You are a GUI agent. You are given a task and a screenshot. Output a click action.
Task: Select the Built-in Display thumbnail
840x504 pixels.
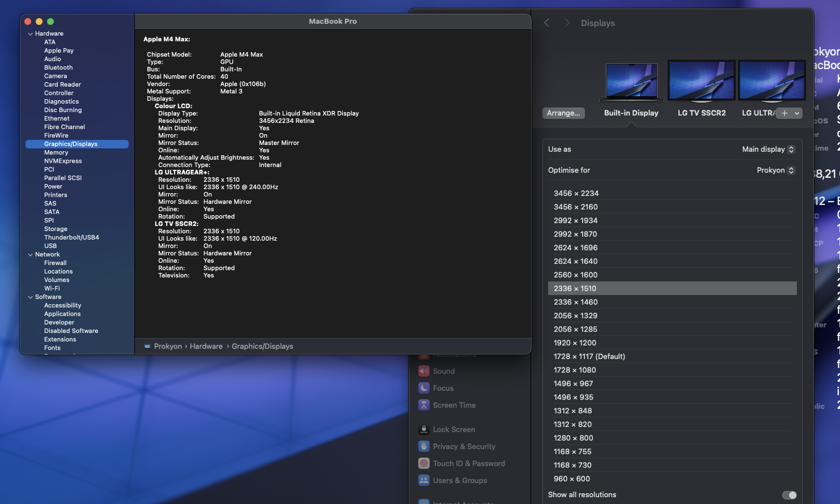[x=631, y=83]
